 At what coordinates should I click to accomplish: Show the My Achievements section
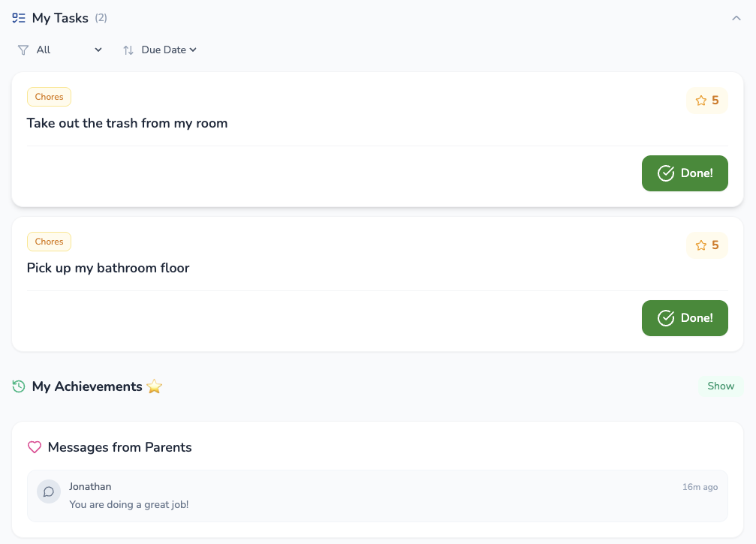click(x=720, y=386)
